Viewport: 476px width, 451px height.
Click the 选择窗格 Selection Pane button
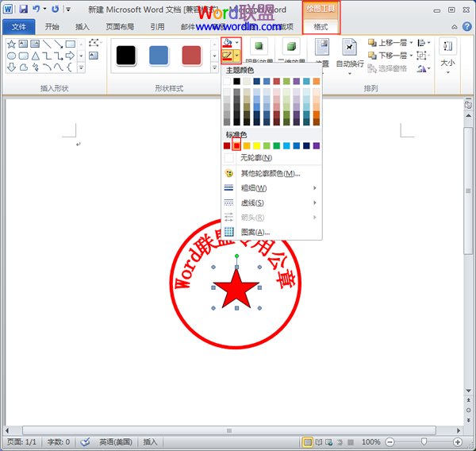[x=387, y=69]
